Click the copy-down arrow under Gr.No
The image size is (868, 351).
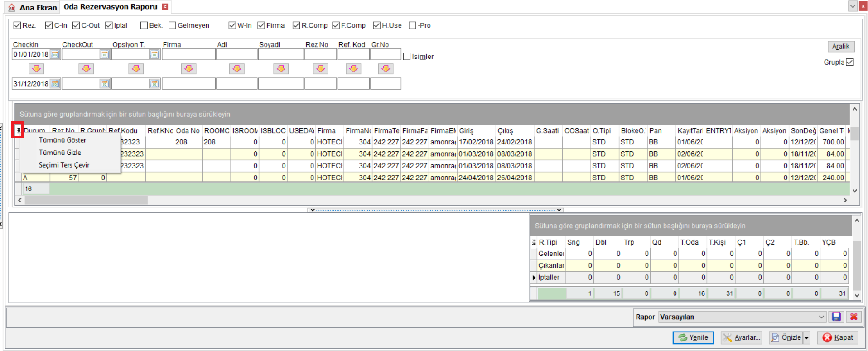coord(386,69)
